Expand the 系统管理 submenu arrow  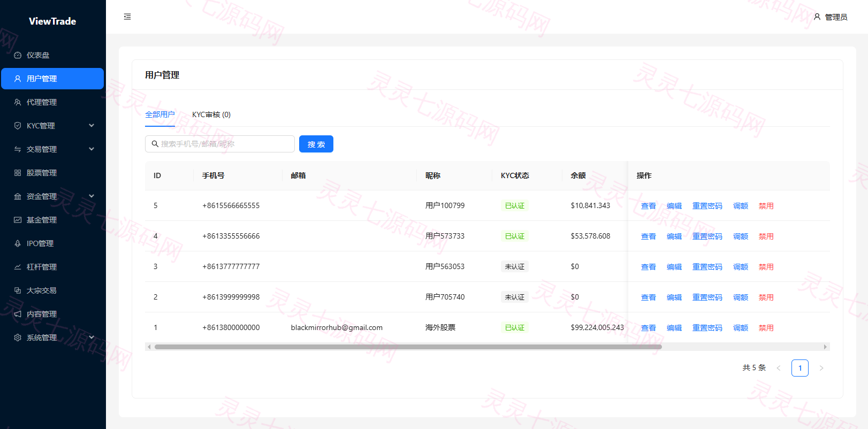tap(92, 338)
